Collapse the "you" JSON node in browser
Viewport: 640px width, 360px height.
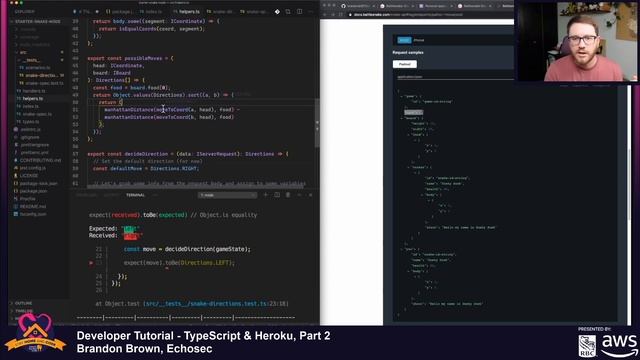(401, 249)
